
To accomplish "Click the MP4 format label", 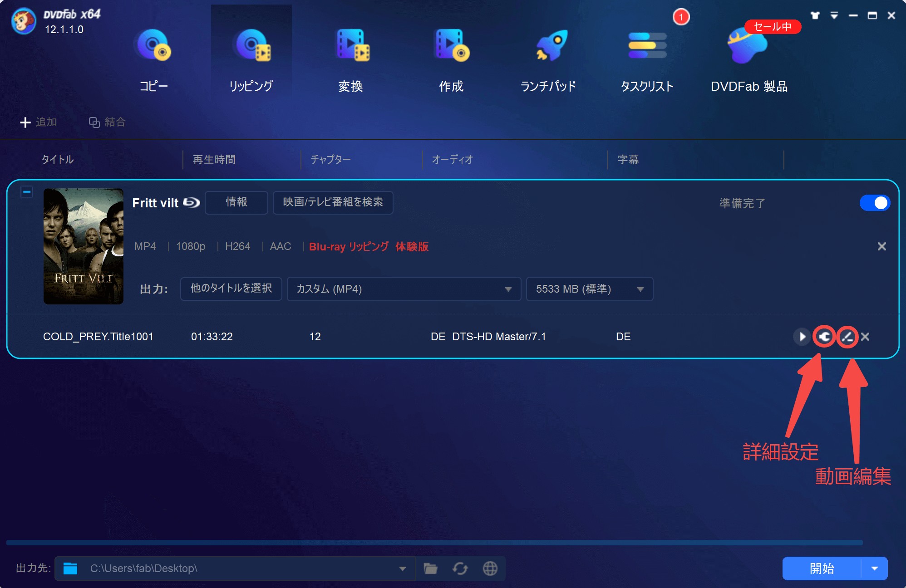I will coord(145,246).
